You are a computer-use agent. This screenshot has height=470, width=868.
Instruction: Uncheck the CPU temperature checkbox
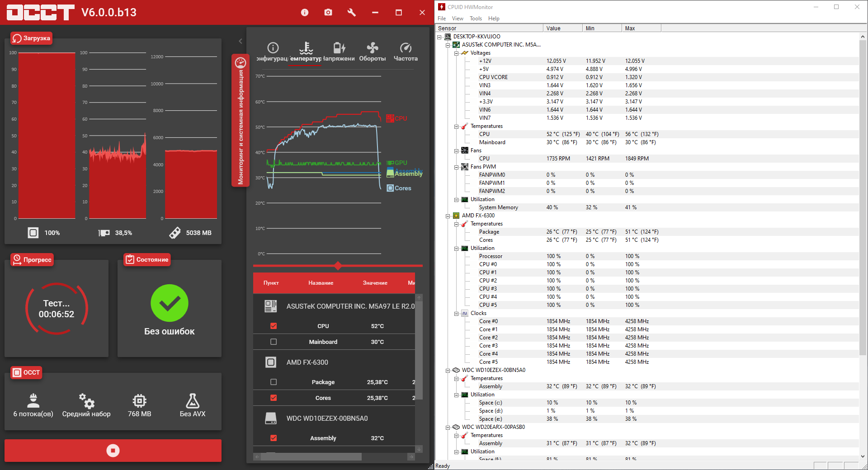point(274,326)
